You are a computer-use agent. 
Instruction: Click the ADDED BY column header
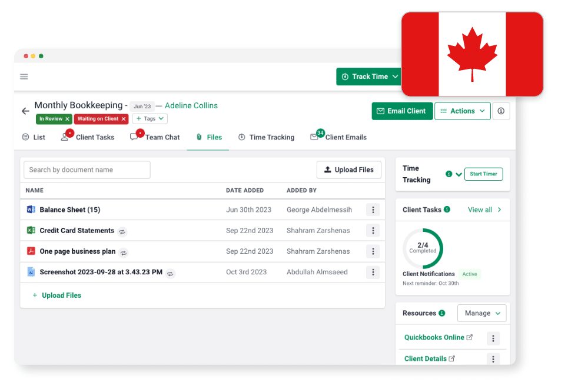pos(302,190)
